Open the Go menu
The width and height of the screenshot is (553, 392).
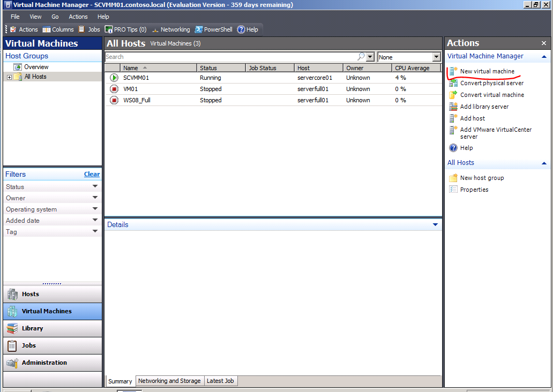pyautogui.click(x=55, y=17)
